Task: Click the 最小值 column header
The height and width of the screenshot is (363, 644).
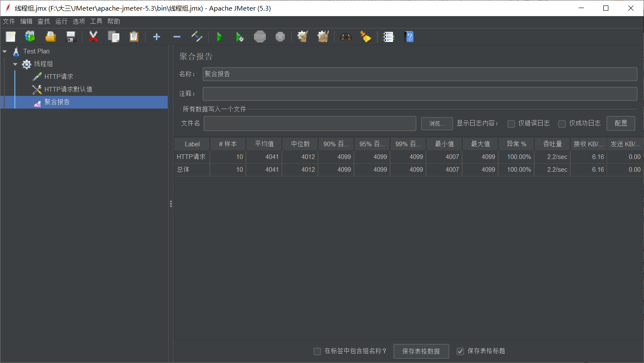Action: pos(444,144)
